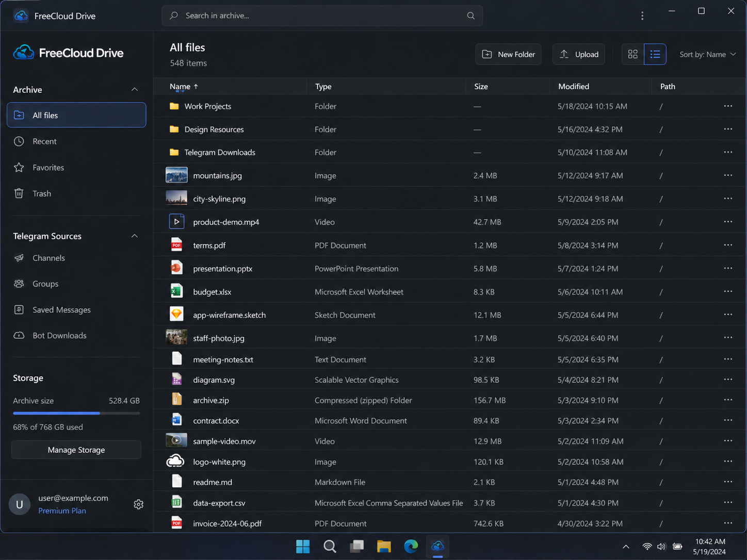Collapse the Archive section
This screenshot has height=560, width=747.
pyautogui.click(x=135, y=89)
